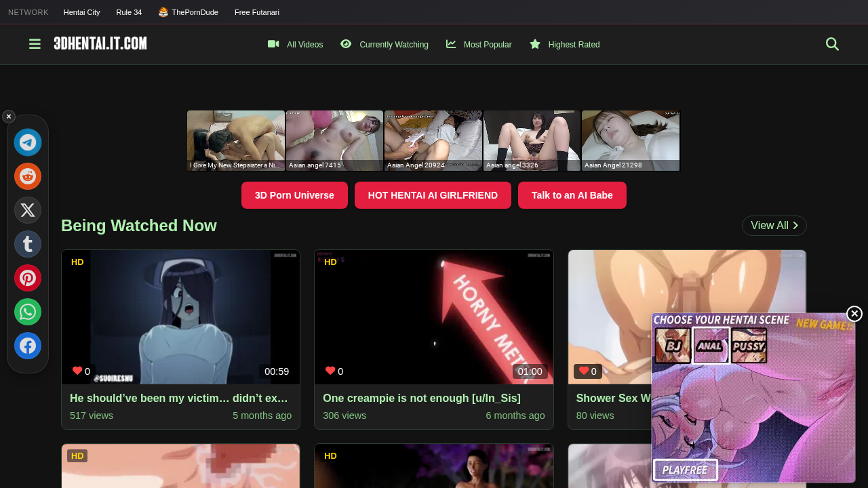Expand View All chevron button
868x488 pixels.
tap(774, 226)
